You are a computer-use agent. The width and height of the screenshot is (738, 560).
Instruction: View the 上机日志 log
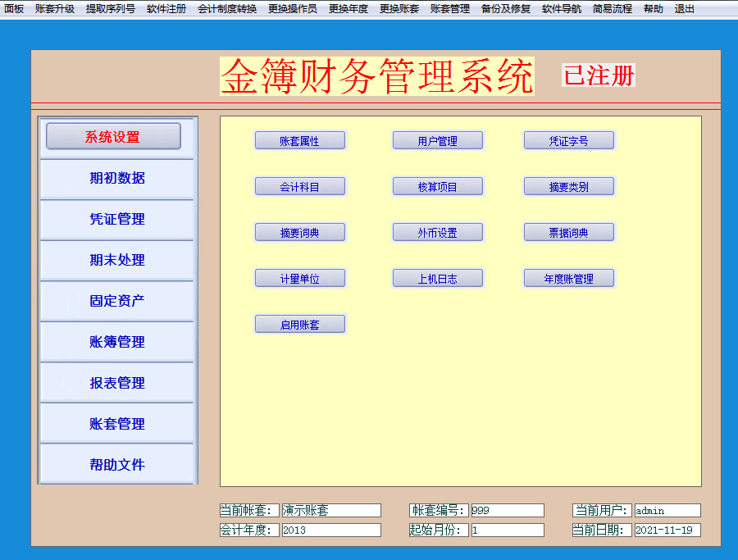[x=438, y=278]
